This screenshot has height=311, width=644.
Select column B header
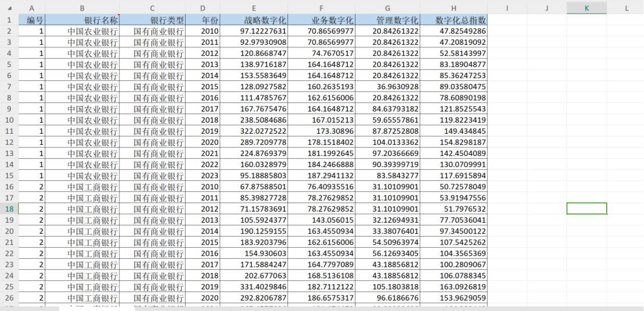[83, 8]
